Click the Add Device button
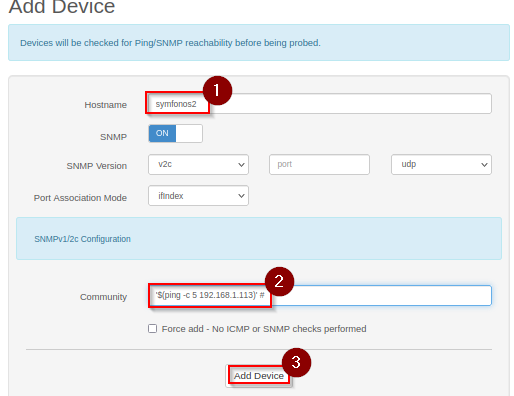This screenshot has height=396, width=514. [259, 376]
